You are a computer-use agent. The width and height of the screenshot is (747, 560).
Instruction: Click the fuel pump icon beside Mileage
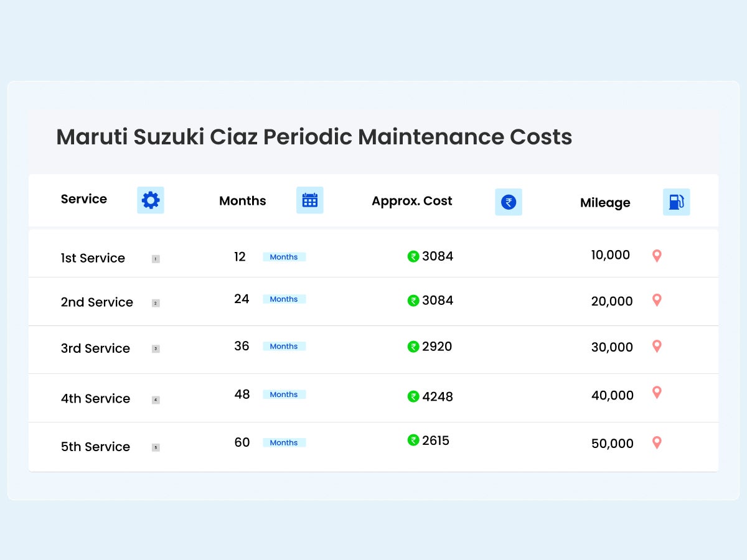pos(676,202)
